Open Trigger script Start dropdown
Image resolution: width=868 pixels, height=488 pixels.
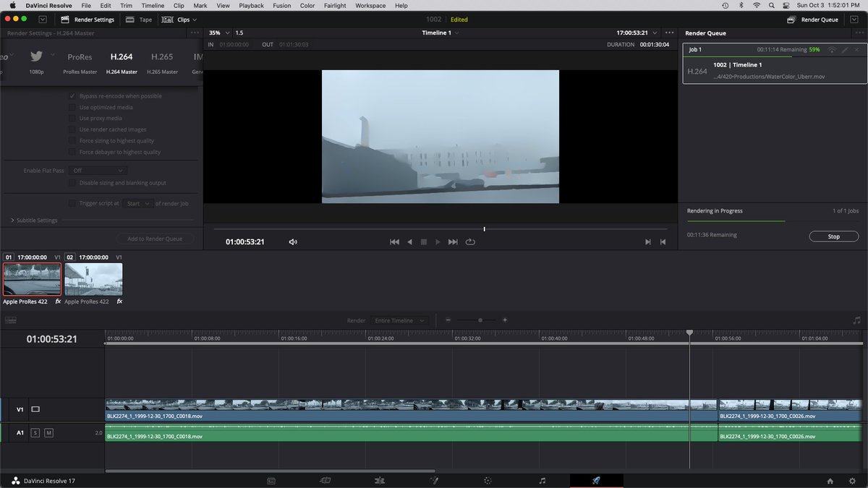pyautogui.click(x=137, y=204)
